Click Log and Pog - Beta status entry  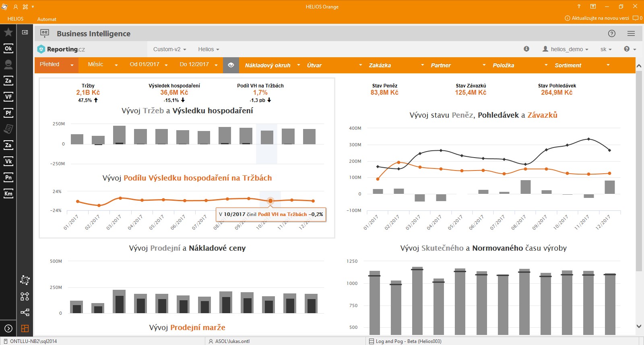[405, 341]
